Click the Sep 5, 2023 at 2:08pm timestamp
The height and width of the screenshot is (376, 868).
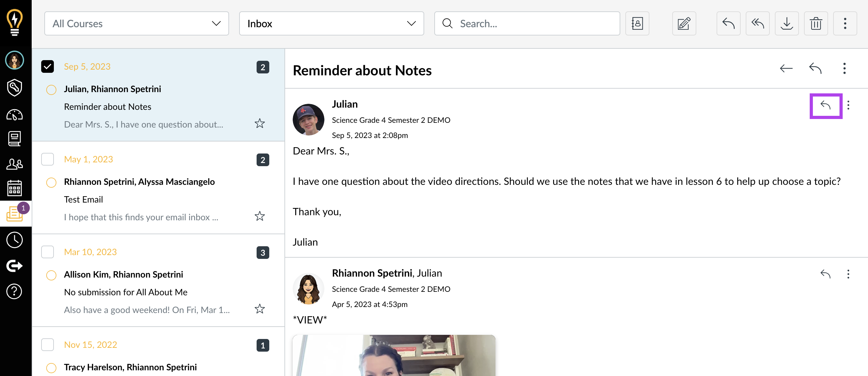pos(370,135)
